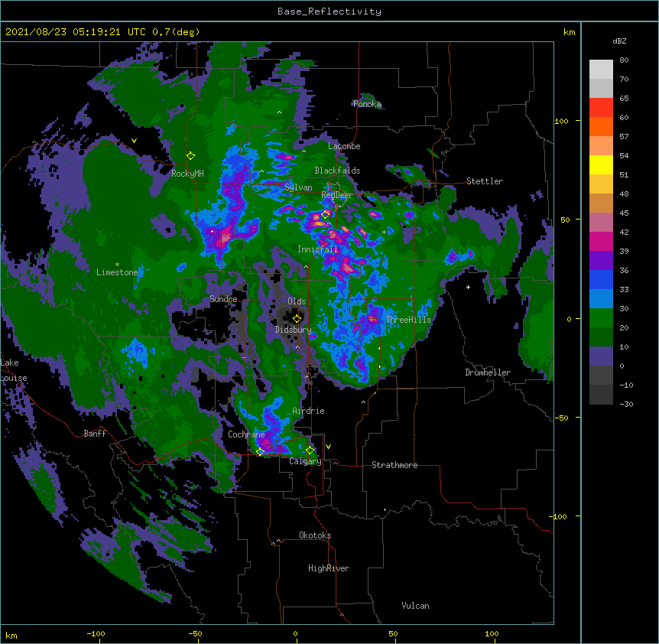Click the yellow diamond marker near RockyMH
659x644 pixels.
(x=190, y=156)
